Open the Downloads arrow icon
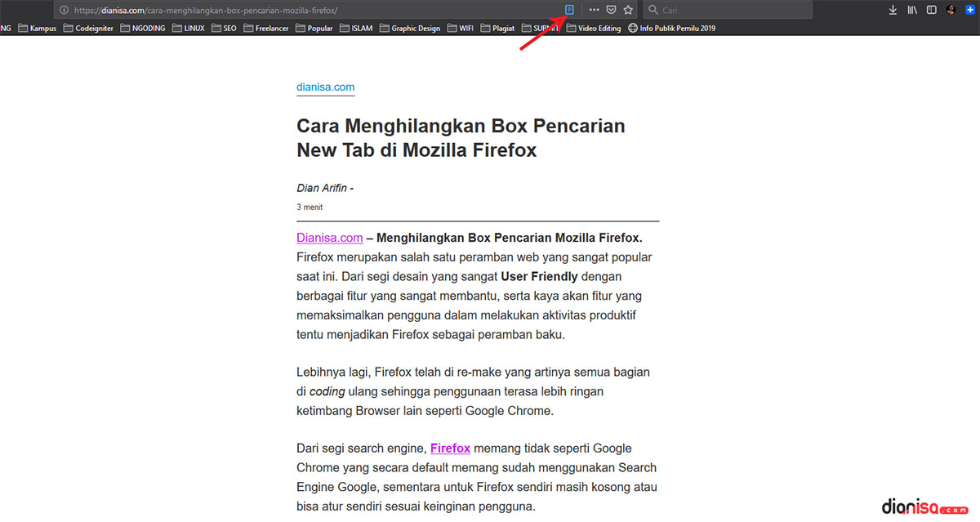980x522 pixels. click(893, 10)
